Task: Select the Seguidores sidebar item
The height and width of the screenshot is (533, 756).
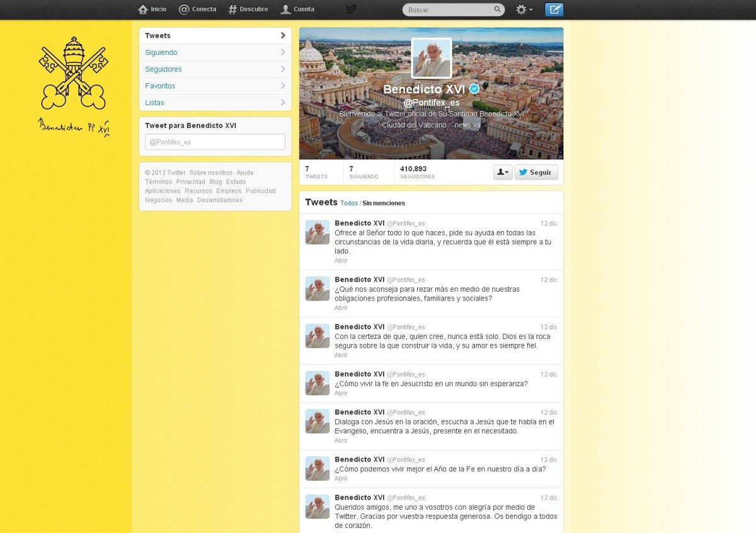Action: (163, 69)
